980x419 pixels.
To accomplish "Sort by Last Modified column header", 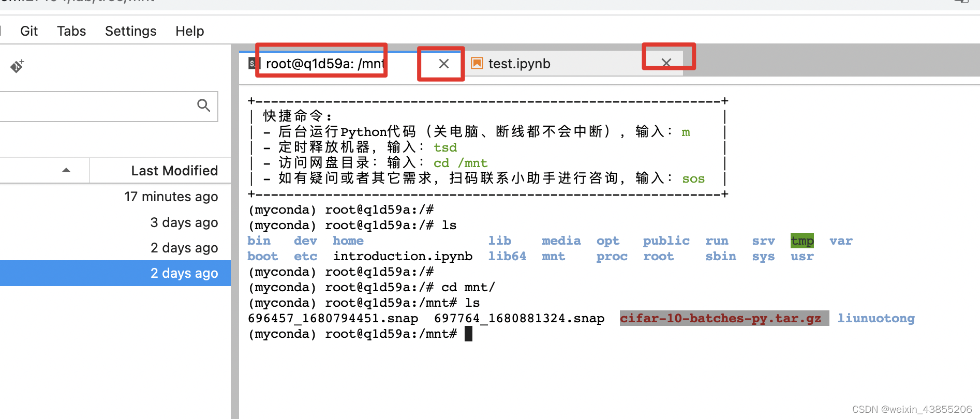I will (174, 171).
